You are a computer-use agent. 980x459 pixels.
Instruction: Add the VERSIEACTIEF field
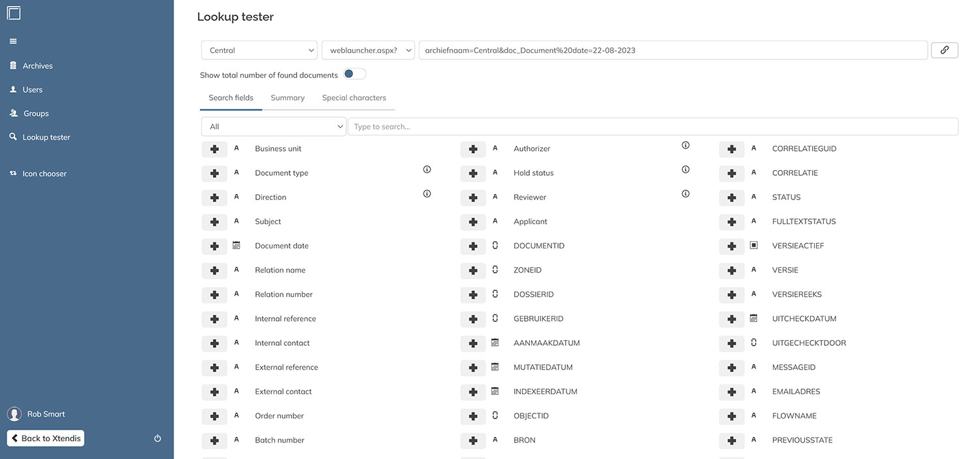coord(732,246)
